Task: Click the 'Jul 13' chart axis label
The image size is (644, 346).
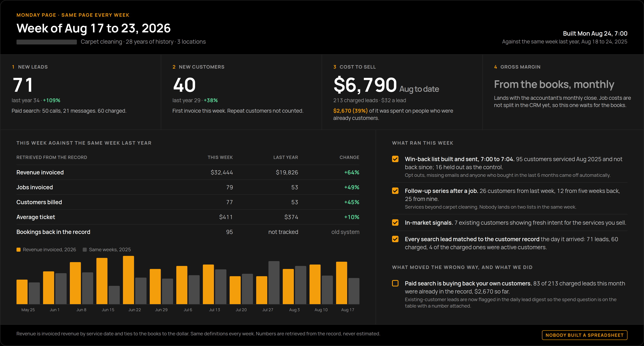Action: 215,310
